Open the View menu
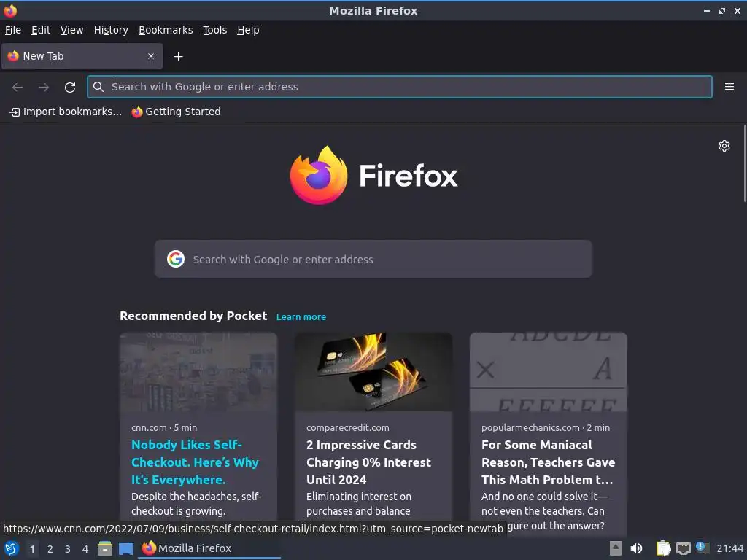Screen dimensions: 747x560 point(71,30)
